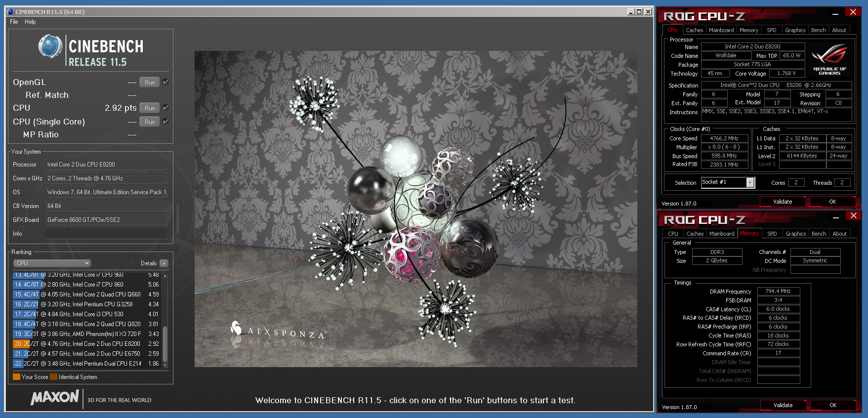This screenshot has width=868, height=418.
Task: Click the MAXON logo
Action: tap(54, 397)
